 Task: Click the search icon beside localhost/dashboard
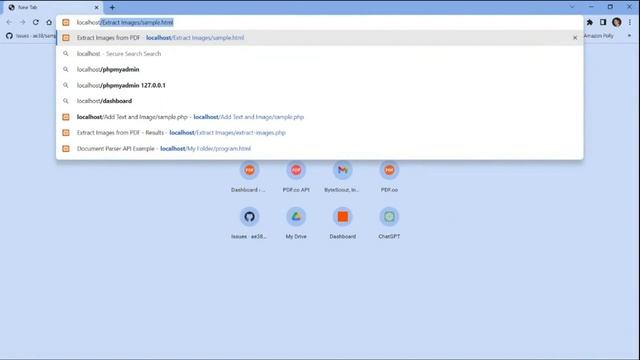coord(66,101)
